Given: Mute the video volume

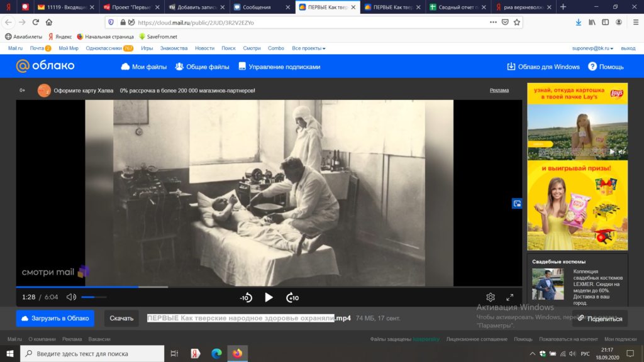Looking at the screenshot, I should (71, 296).
